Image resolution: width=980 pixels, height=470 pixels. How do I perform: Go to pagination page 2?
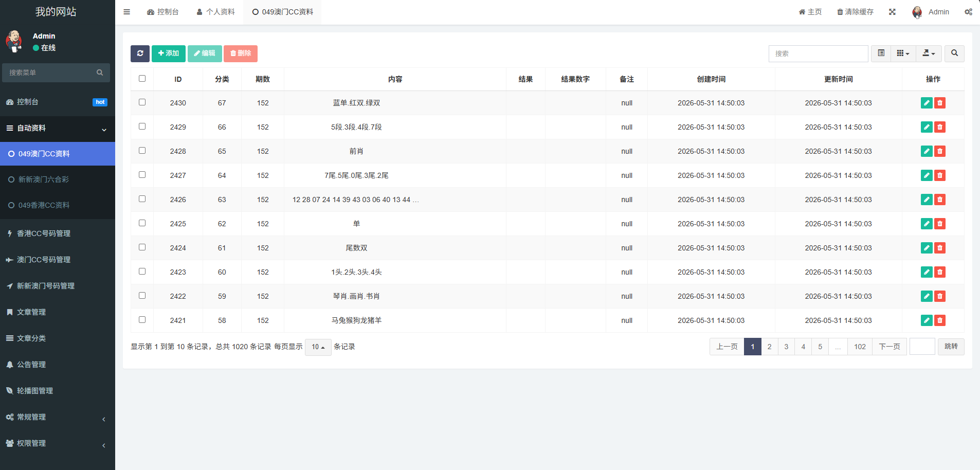(x=770, y=347)
